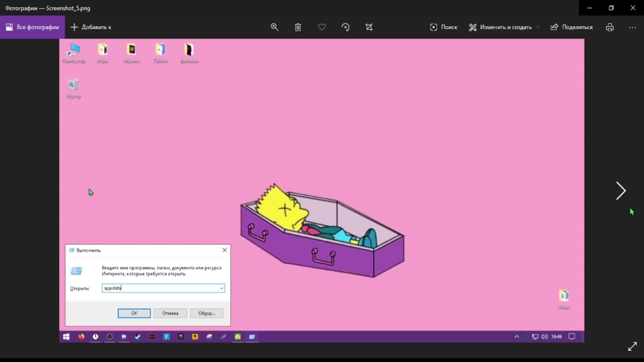Click the window title 'Фотографии — Screenshot_5.png'
The height and width of the screenshot is (362, 644).
pyautogui.click(x=48, y=8)
